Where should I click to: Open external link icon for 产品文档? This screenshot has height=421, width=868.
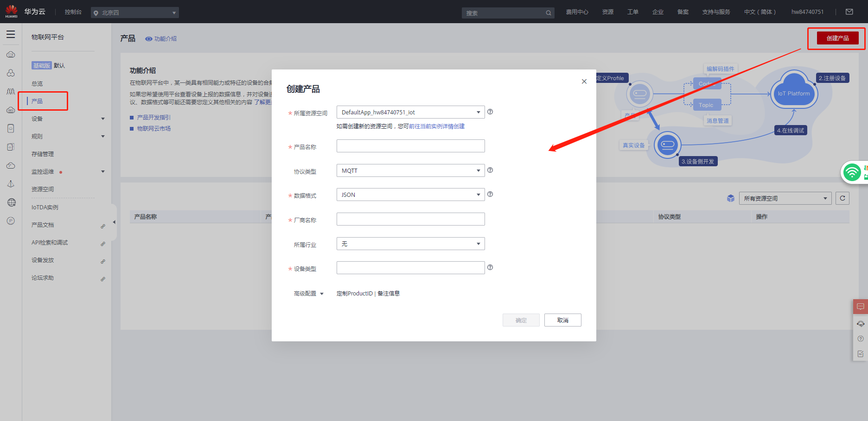(103, 226)
